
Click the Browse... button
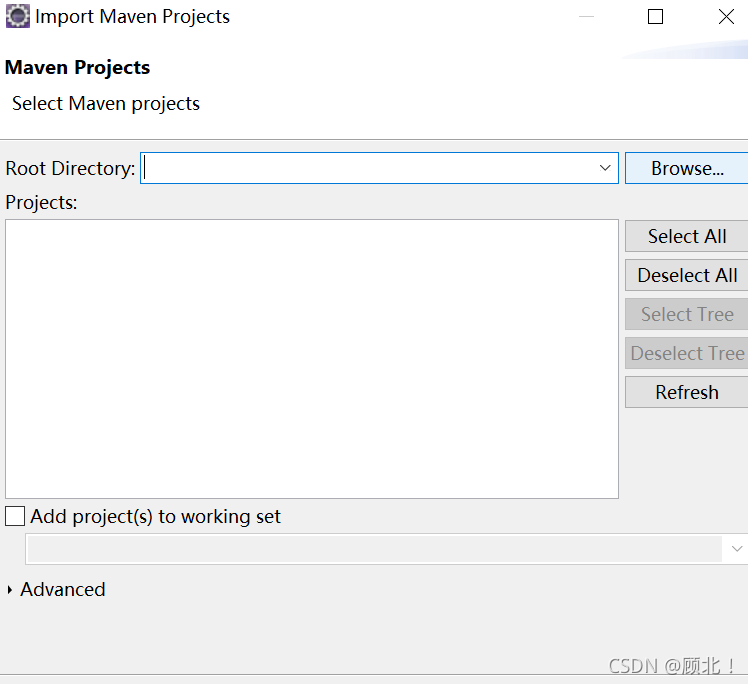click(687, 168)
